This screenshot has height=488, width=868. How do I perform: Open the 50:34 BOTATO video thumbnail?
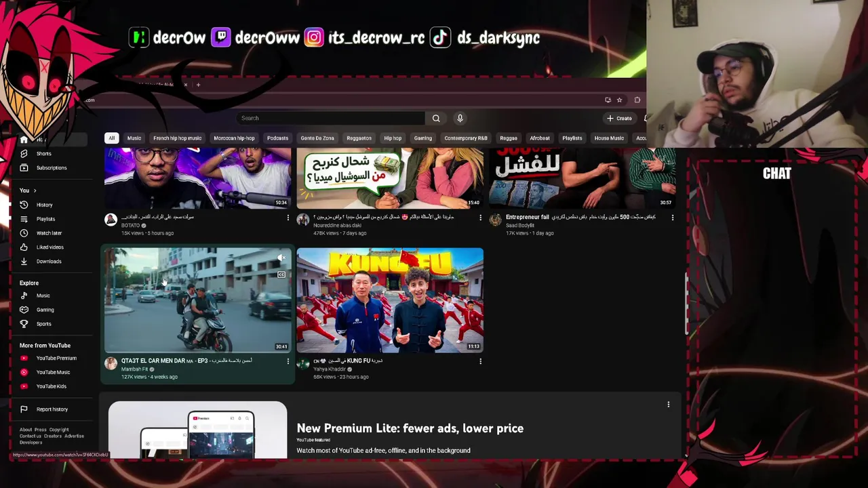point(197,178)
